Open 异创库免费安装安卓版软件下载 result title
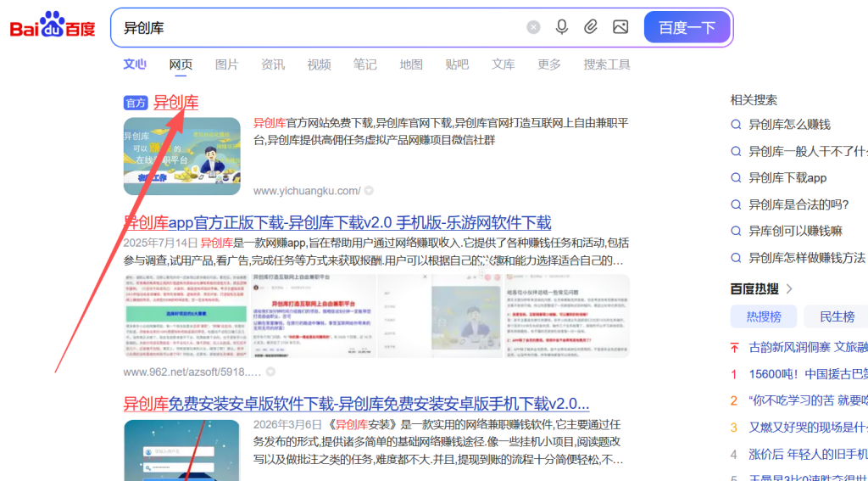The image size is (868, 481). tap(356, 403)
